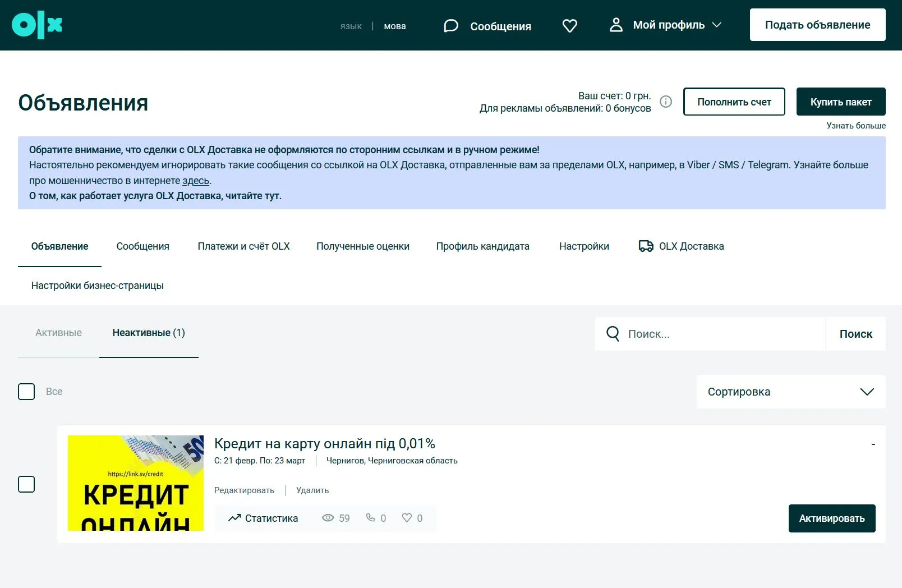Select 'Неактивные (1)' ads tab
The height and width of the screenshot is (588, 902).
pyautogui.click(x=149, y=333)
